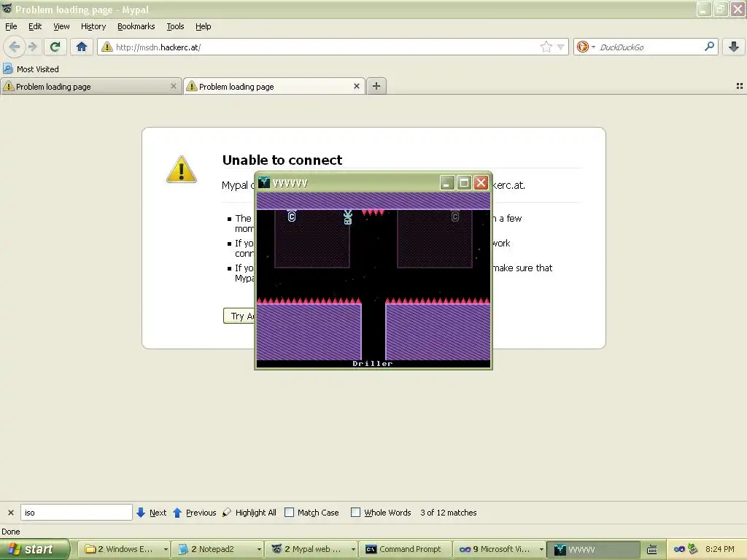Click the 8:24 PM clock
747x560 pixels.
(x=719, y=549)
